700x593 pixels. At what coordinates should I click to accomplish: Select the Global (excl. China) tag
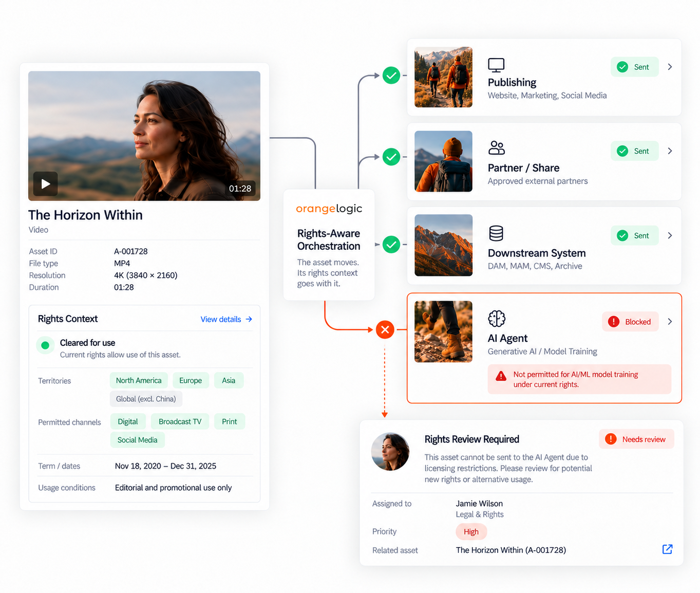pos(146,399)
